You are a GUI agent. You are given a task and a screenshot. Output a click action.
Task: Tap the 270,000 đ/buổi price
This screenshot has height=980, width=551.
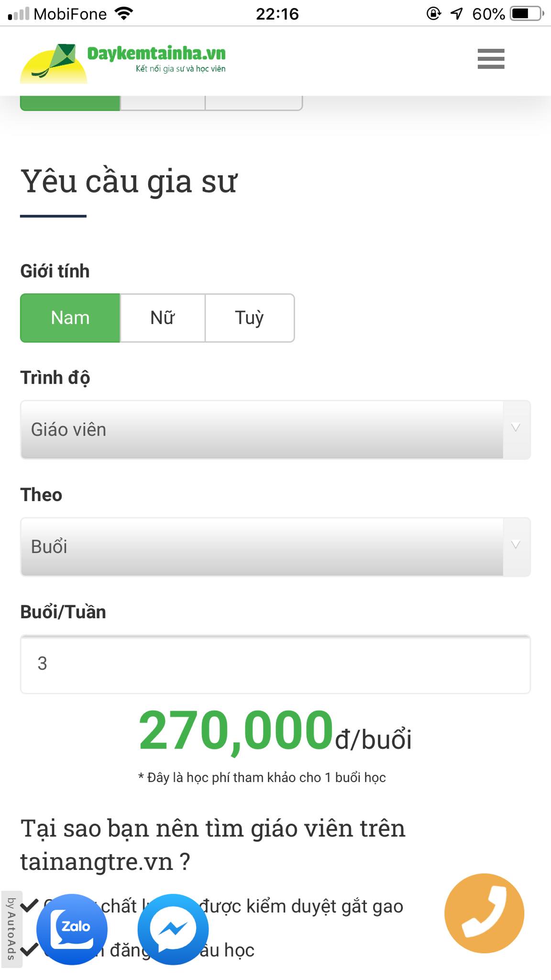[275, 732]
